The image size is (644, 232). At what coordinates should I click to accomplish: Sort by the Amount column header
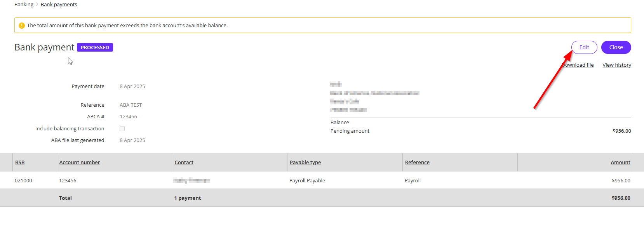pyautogui.click(x=620, y=163)
